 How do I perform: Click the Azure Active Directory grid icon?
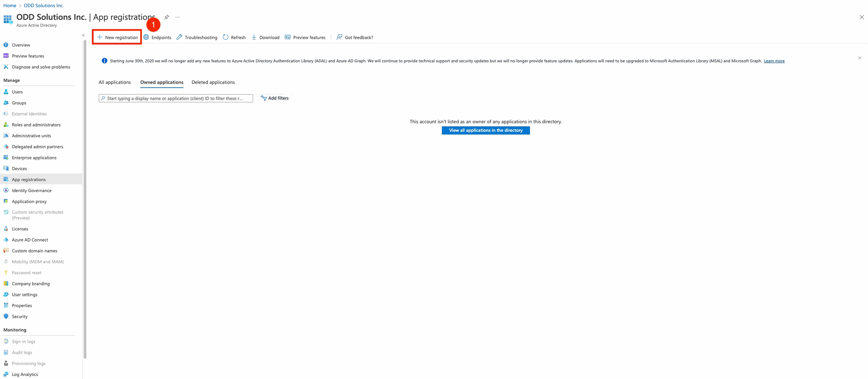(8, 19)
